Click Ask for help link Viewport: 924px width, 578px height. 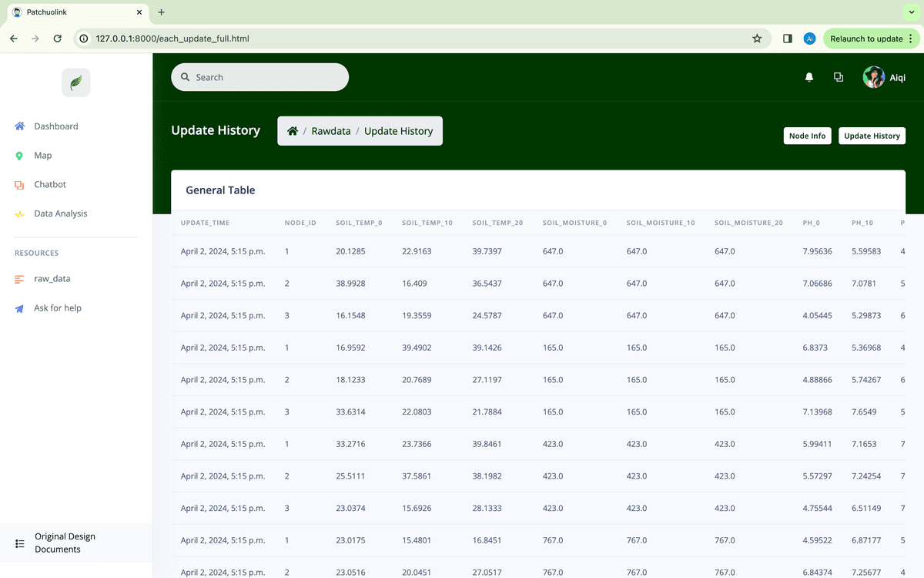click(57, 308)
